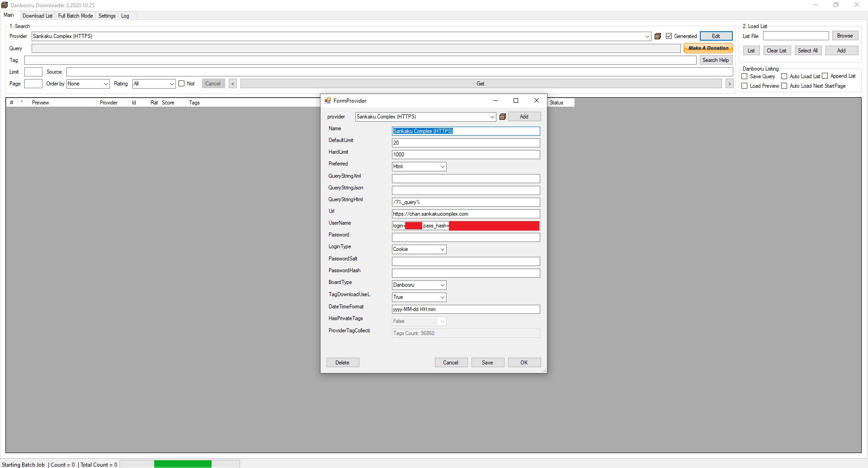Open the HasPrivateTags dropdown
Screen dimensions: 868x468
tap(442, 321)
